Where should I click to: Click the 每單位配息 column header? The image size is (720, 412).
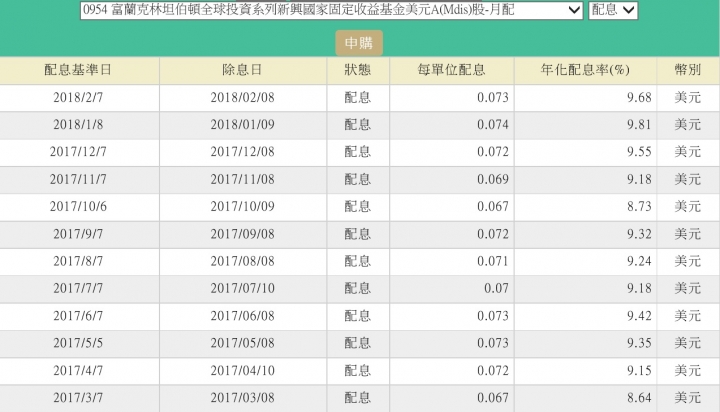(x=451, y=70)
